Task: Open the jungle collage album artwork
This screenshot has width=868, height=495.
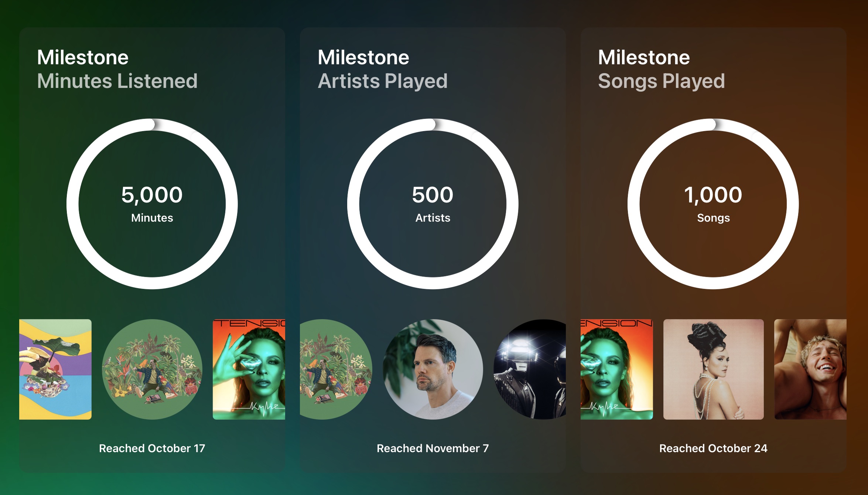Action: point(151,369)
